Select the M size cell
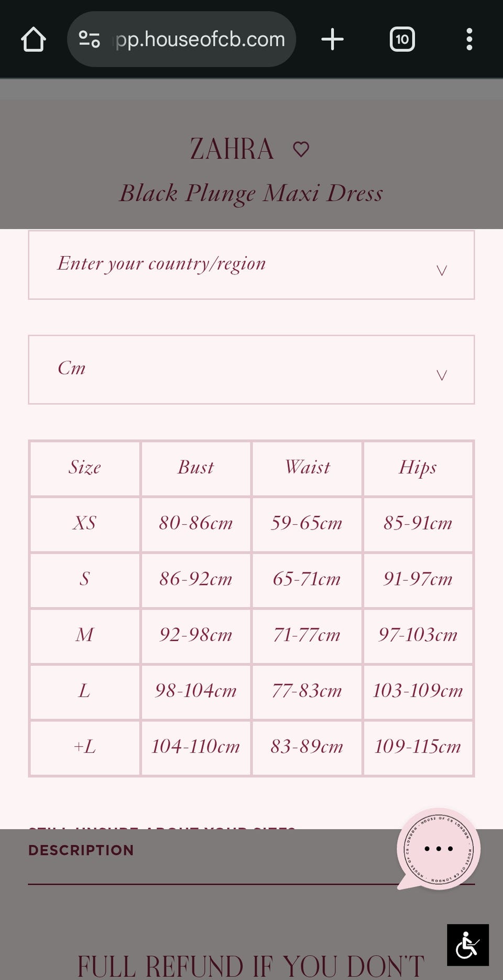This screenshot has height=980, width=503. tap(84, 635)
